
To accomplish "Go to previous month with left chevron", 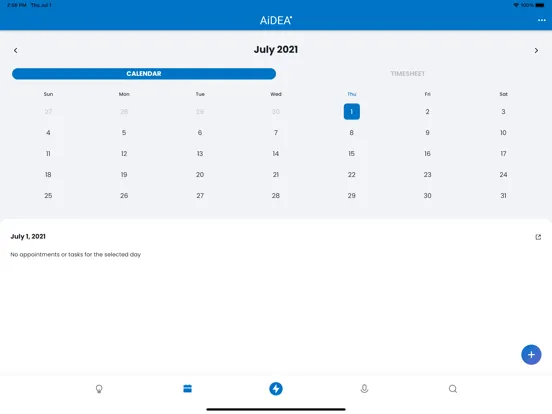I will click(15, 50).
